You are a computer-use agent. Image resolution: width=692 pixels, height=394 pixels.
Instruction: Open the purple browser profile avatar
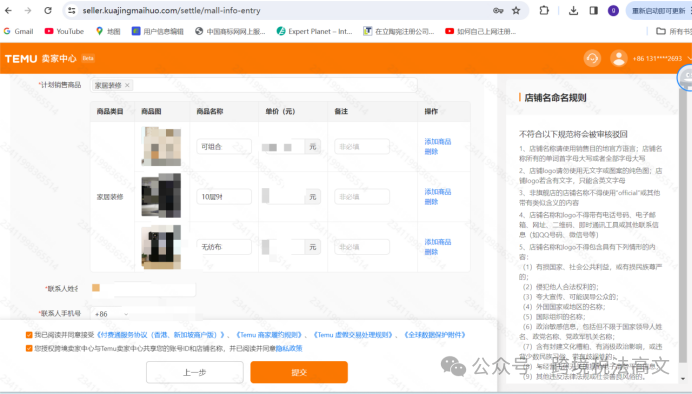(613, 11)
